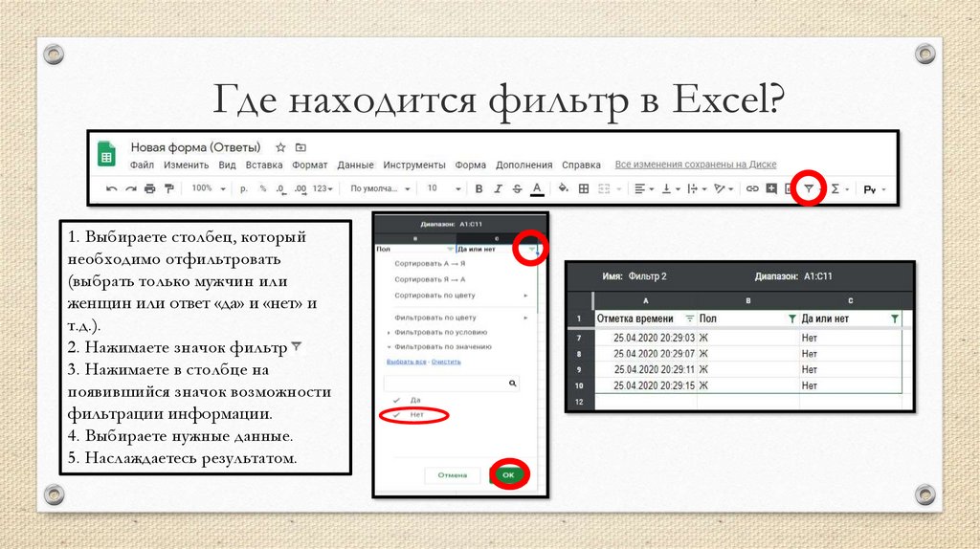The height and width of the screenshot is (549, 980).
Task: Open the text rotation dropdown
Action: [724, 188]
